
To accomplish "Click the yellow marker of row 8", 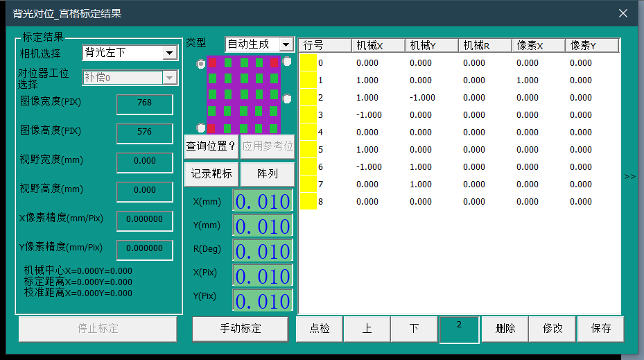I will (x=308, y=202).
